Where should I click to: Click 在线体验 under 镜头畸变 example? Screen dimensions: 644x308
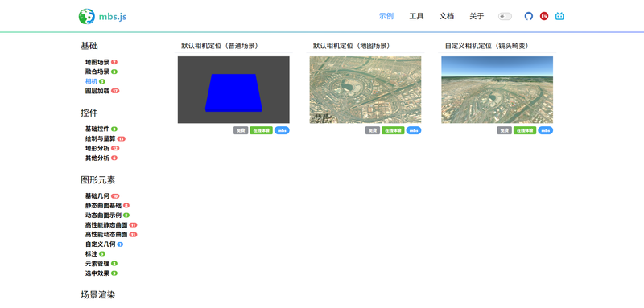click(525, 130)
